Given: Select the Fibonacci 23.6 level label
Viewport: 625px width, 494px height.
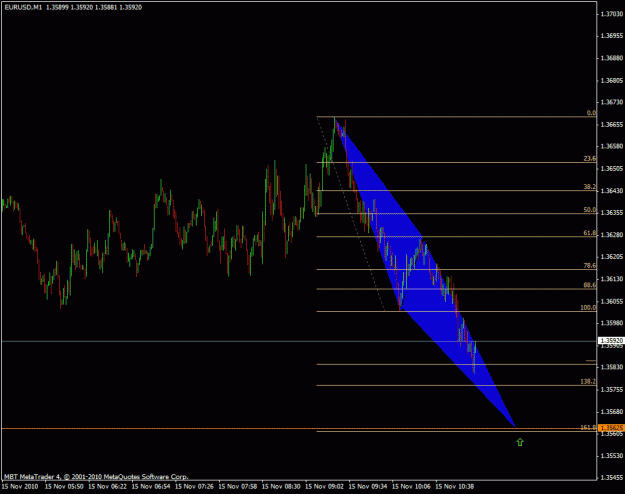Looking at the screenshot, I should click(x=590, y=158).
